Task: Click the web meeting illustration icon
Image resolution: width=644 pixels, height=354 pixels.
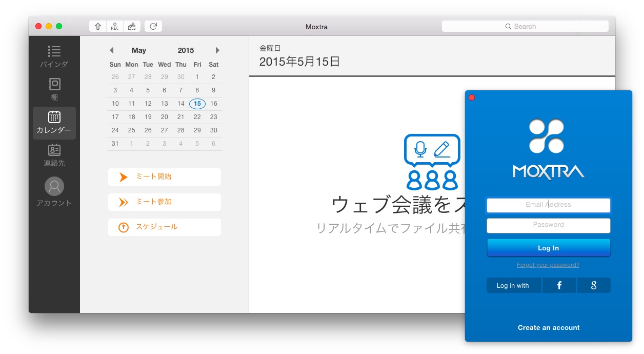Action: [x=432, y=162]
